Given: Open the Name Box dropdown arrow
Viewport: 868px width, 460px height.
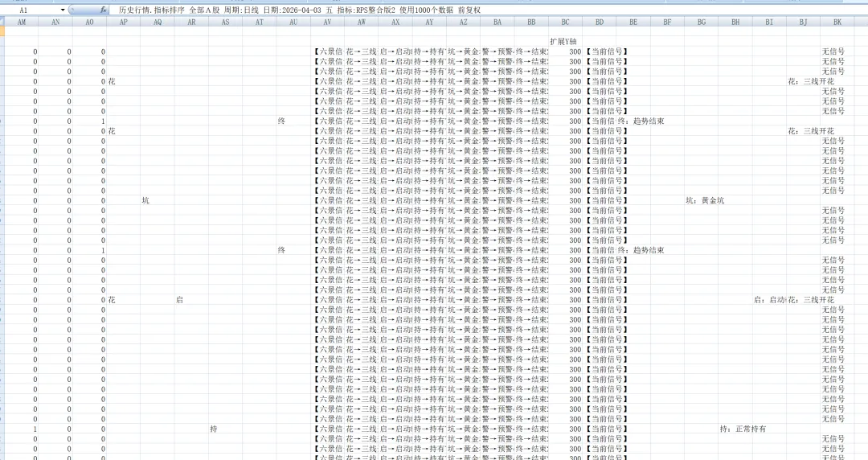Looking at the screenshot, I should pyautogui.click(x=63, y=10).
